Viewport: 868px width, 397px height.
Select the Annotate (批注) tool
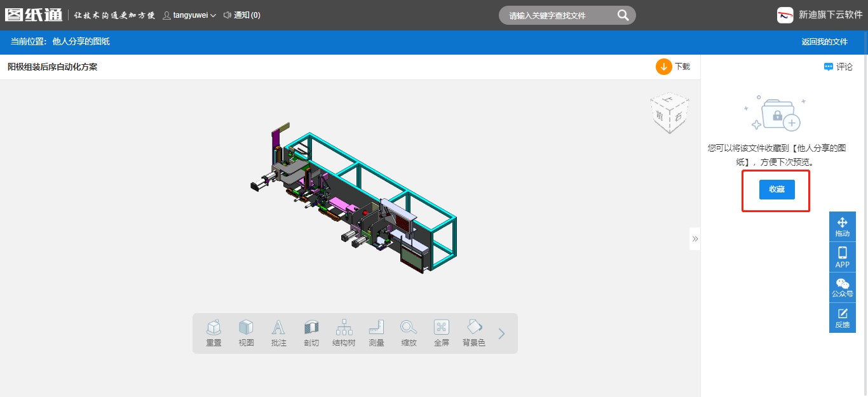tap(278, 333)
